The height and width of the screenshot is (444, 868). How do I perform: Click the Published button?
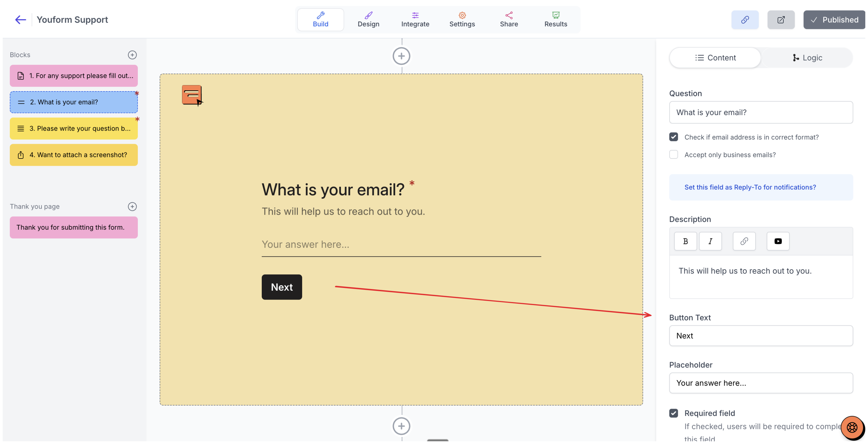click(x=835, y=20)
